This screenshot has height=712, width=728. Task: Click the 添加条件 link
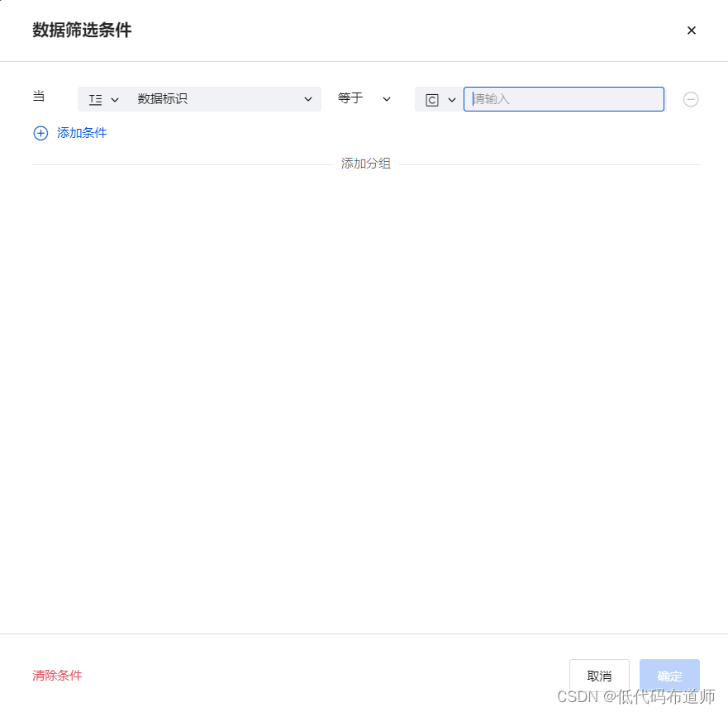pos(79,133)
